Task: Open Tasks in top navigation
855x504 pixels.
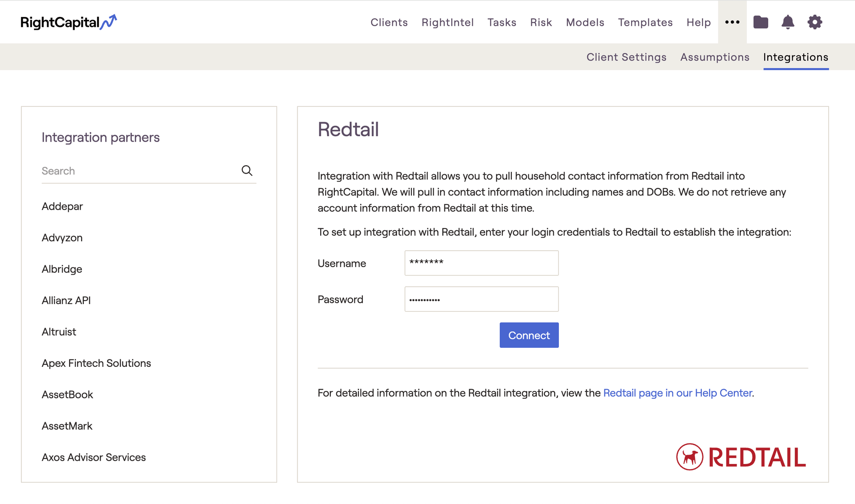Action: 502,22
